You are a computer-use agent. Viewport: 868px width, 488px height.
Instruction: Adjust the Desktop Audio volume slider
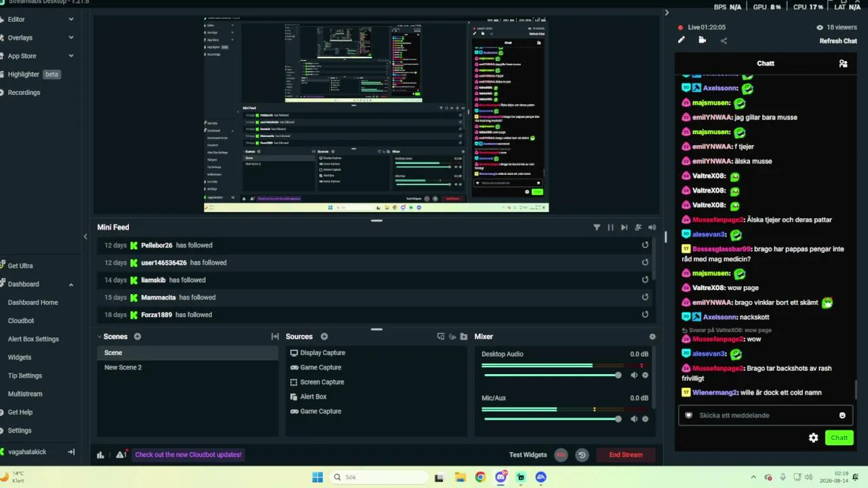pyautogui.click(x=552, y=375)
